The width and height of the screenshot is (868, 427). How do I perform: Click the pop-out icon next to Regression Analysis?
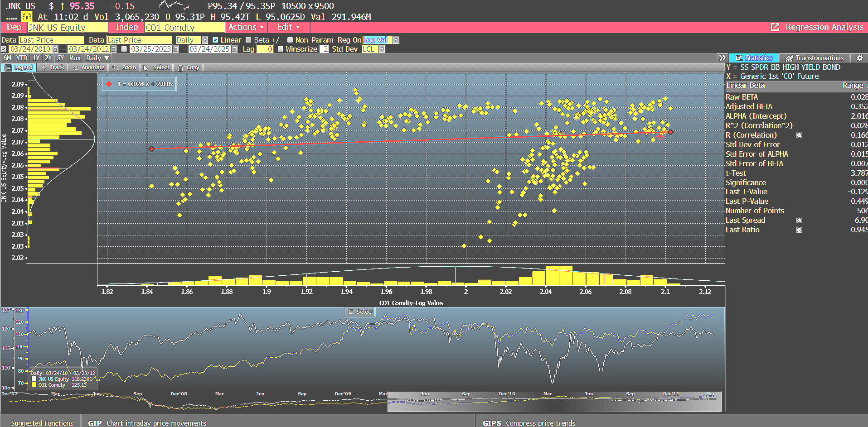coord(775,27)
